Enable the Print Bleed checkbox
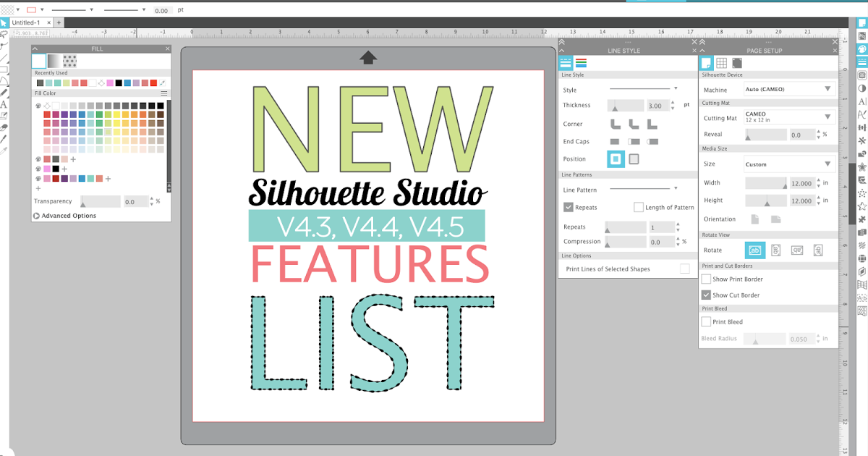The height and width of the screenshot is (456, 868). coord(706,321)
